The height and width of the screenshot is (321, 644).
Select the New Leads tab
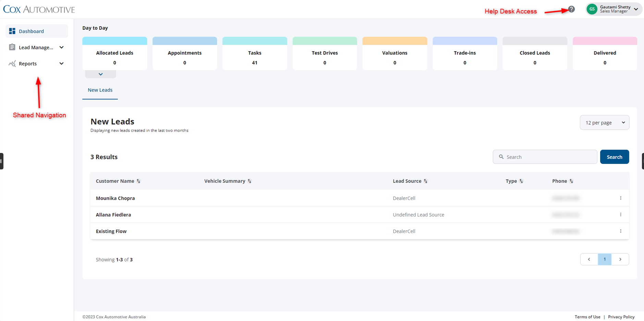coord(100,90)
